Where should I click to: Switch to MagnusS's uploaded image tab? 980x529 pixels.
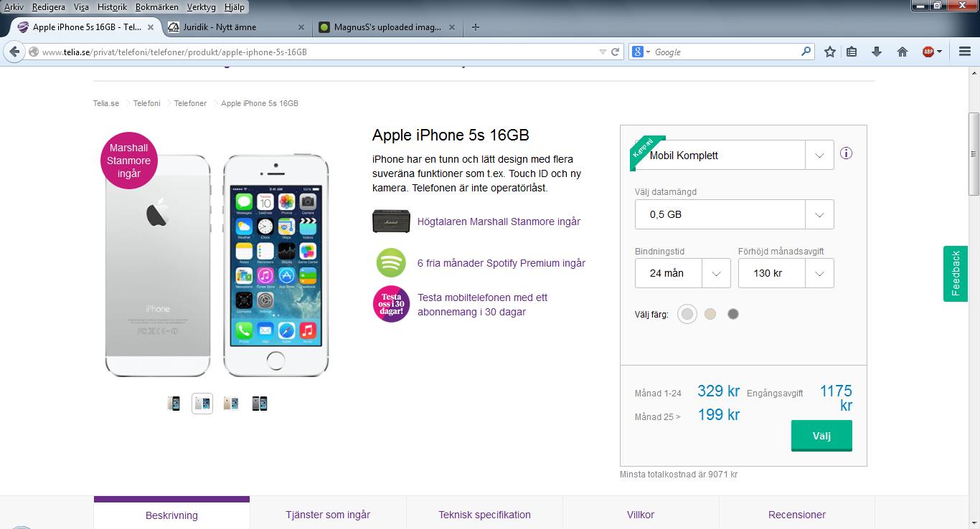click(x=387, y=27)
